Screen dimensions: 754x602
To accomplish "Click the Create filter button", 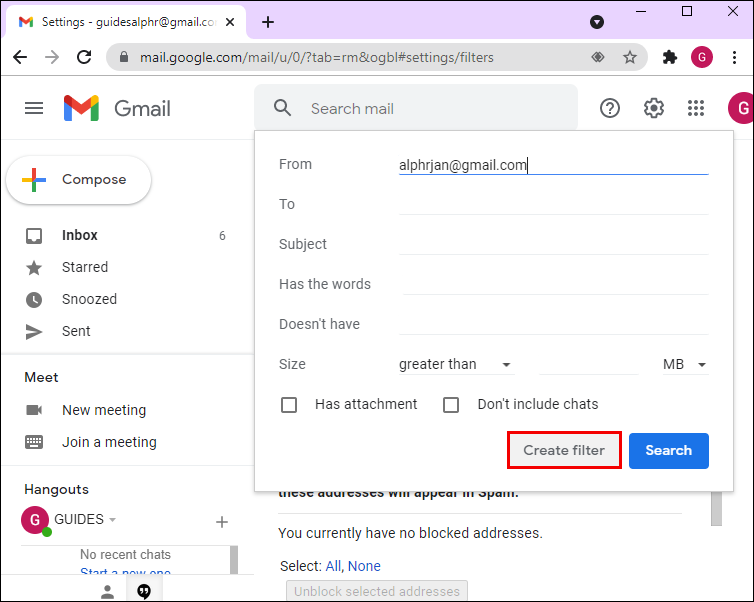I will point(564,450).
